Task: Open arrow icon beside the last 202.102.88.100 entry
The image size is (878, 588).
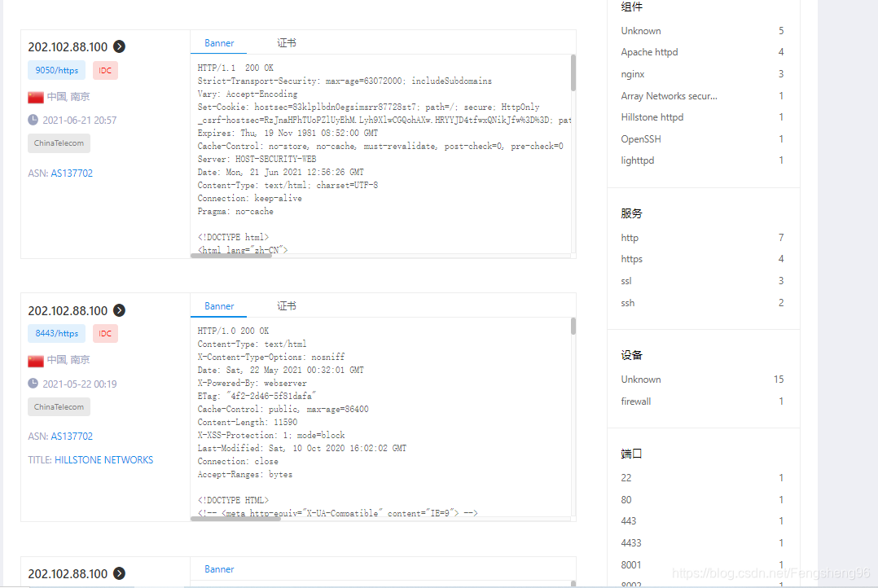Action: [x=119, y=573]
